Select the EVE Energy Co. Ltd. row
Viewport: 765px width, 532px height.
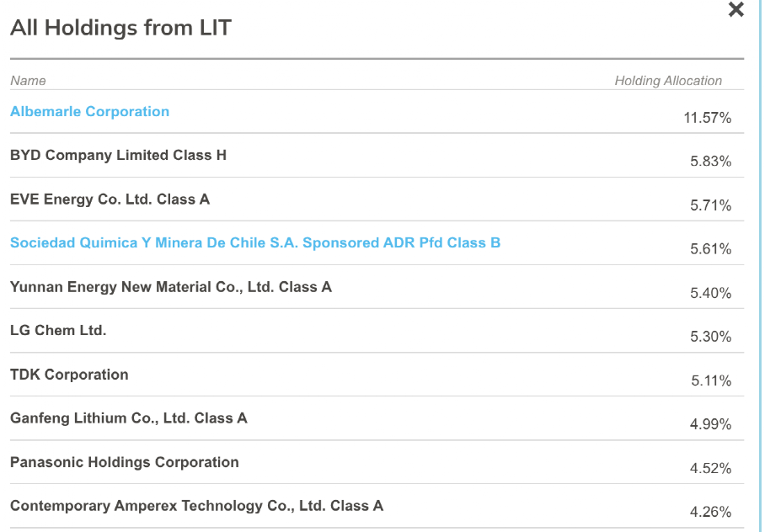point(110,199)
